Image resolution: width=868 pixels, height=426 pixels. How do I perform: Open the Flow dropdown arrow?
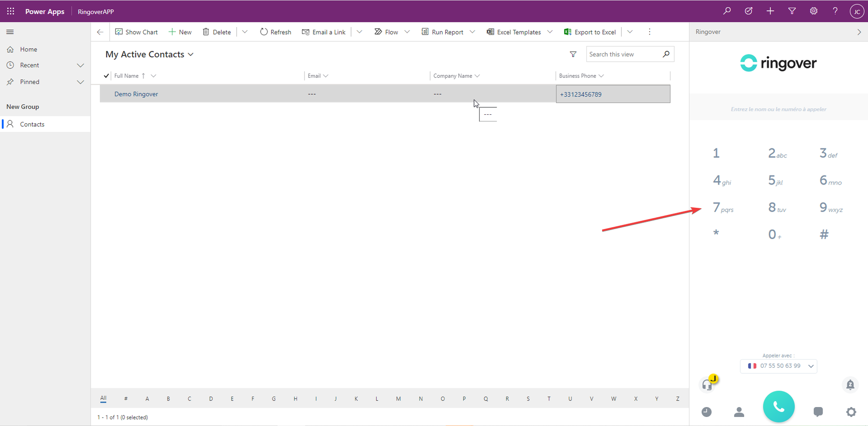(407, 32)
